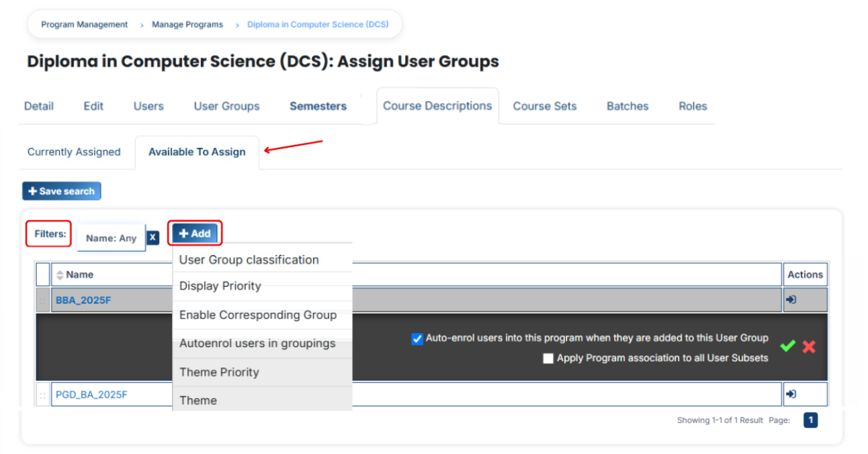The image size is (868, 454).
Task: Grab the drag handle of the PGD_BA_2025F row
Action: point(43,395)
